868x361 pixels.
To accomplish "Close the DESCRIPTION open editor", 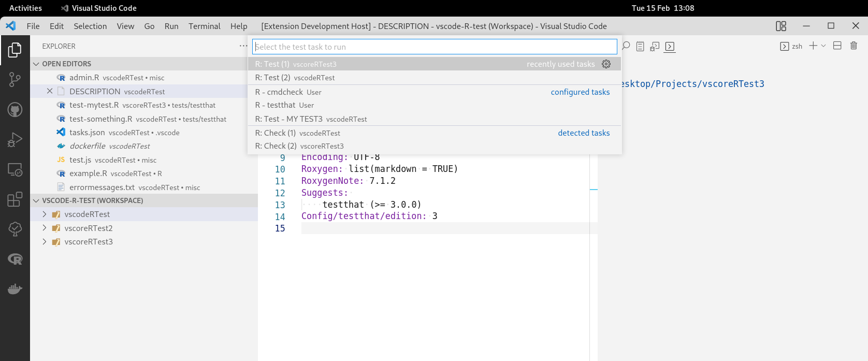I will tap(50, 91).
